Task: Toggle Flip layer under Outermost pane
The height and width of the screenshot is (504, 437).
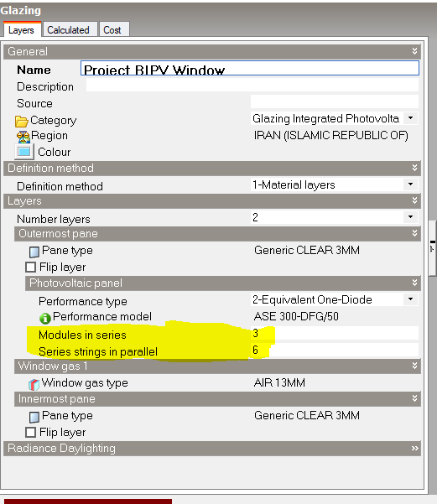Action: (x=30, y=268)
